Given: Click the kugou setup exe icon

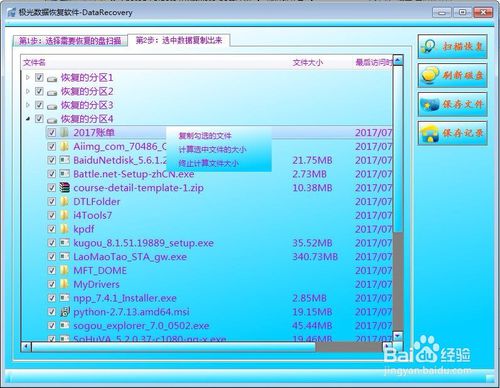Looking at the screenshot, I should [64, 242].
